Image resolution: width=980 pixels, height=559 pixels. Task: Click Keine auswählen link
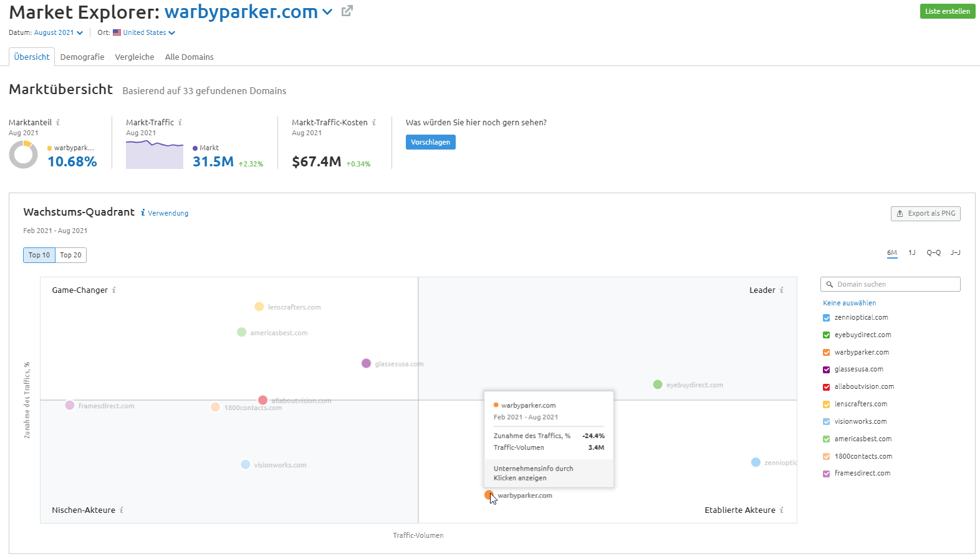tap(850, 303)
